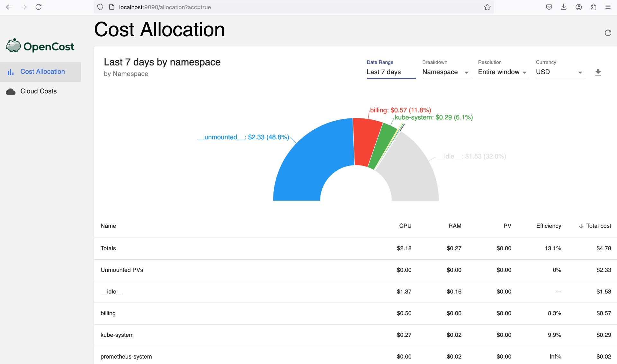Open the Firefox account profile icon
Viewport: 617px width, 364px height.
click(578, 7)
